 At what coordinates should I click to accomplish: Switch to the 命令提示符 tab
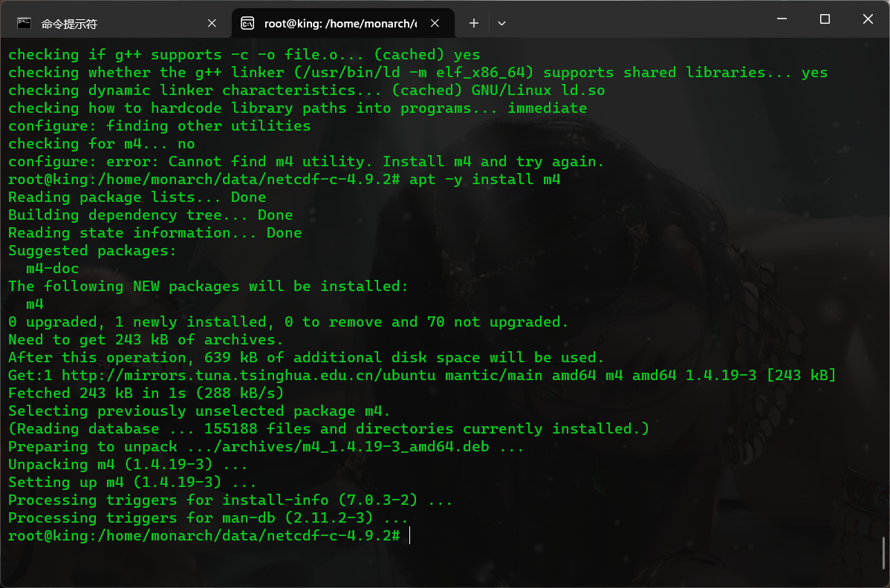pos(116,23)
